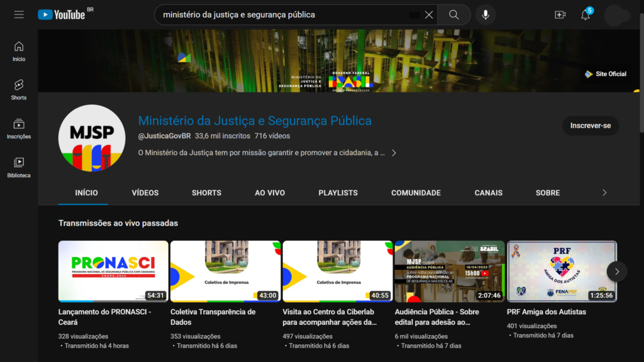Viewport: 644px width, 362px height.
Task: Switch to the VÍDEOS tab
Action: coord(145,193)
